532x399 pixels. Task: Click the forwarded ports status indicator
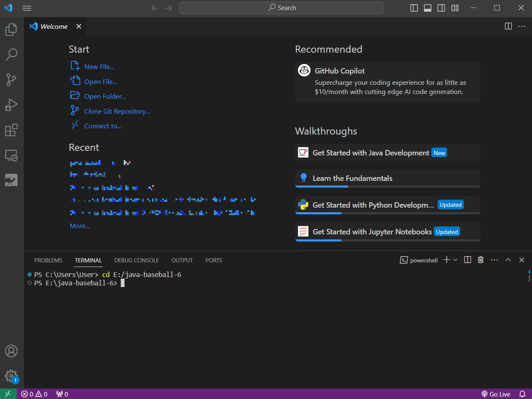pos(62,394)
